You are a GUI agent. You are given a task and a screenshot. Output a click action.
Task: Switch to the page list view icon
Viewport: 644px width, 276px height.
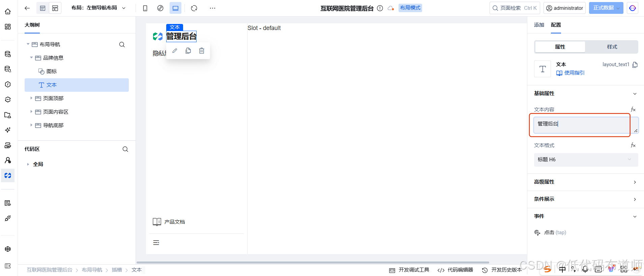coord(42,8)
